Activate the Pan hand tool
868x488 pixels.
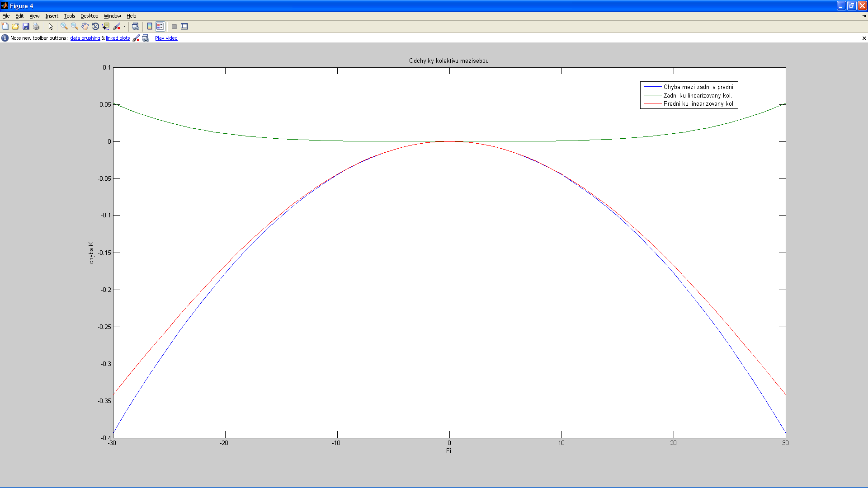[x=85, y=26]
